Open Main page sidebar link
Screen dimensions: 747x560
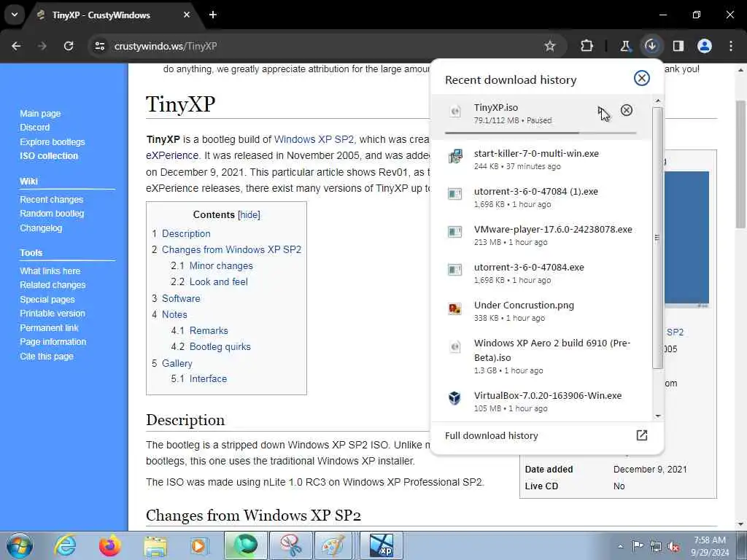click(40, 113)
